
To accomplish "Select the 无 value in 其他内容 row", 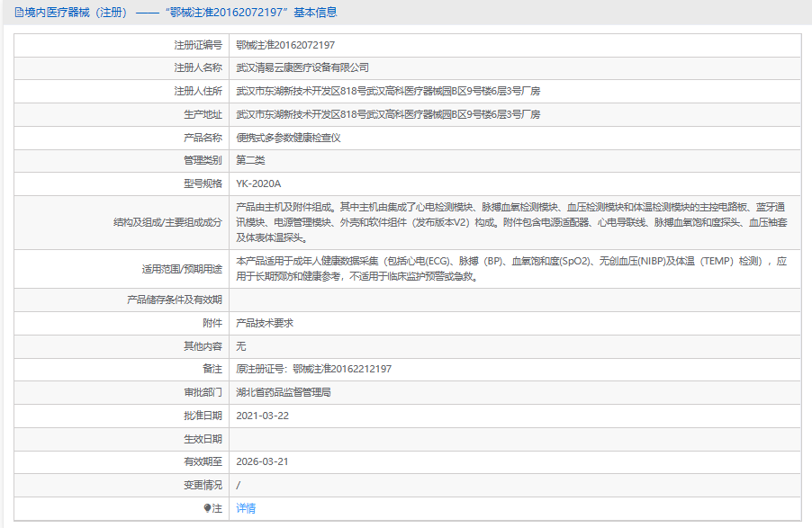I will coord(241,346).
